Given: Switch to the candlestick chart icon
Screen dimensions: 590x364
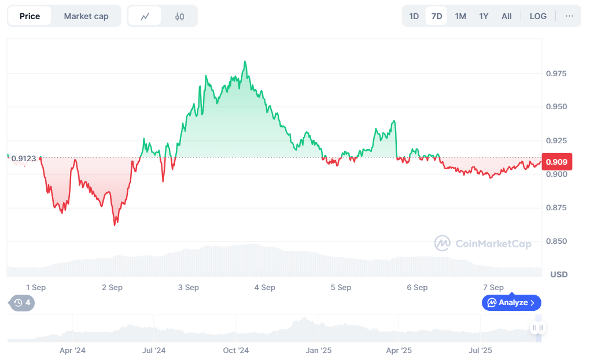Looking at the screenshot, I should [179, 16].
